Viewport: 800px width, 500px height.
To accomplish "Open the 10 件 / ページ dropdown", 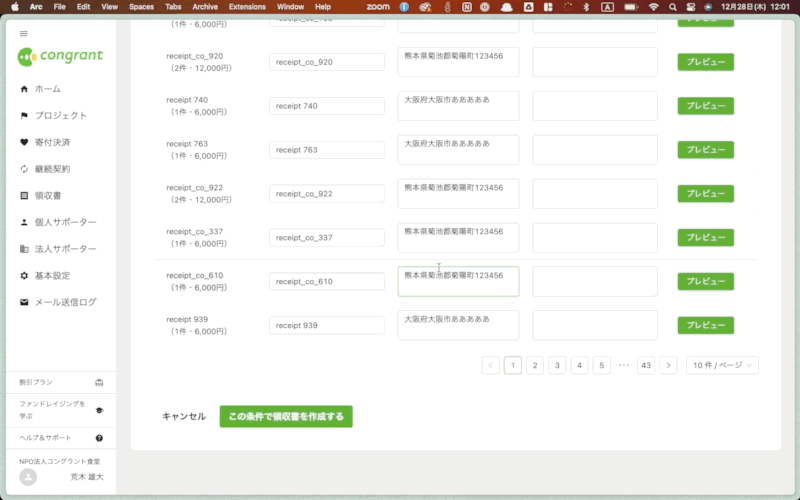I will click(722, 365).
